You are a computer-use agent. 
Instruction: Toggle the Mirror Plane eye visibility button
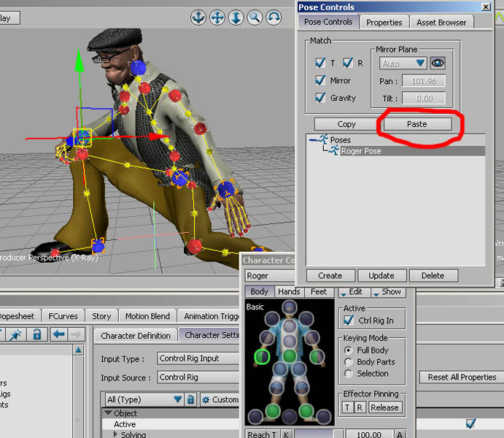click(438, 63)
